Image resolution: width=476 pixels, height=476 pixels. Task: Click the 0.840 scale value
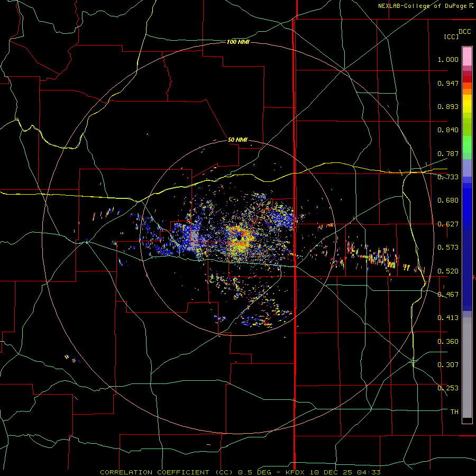tap(448, 130)
